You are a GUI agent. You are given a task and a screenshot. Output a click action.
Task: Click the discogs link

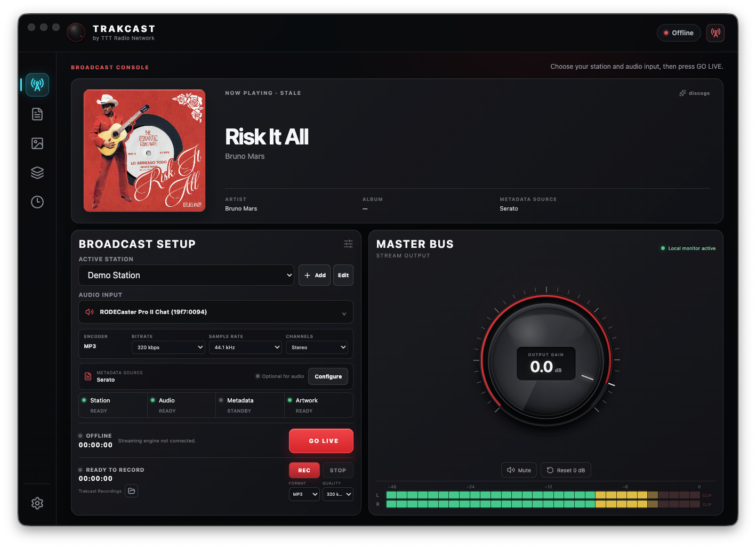(x=699, y=93)
